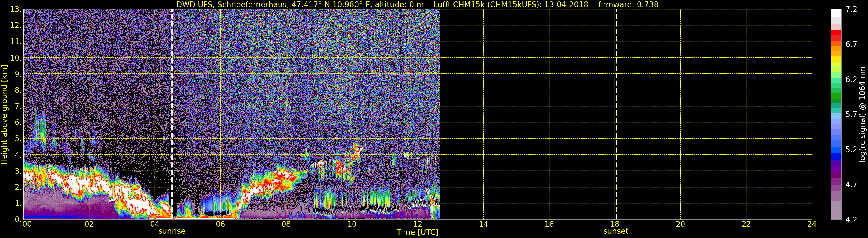Select the "DWD UFS, Schneefernerhaus" station name in title
This screenshot has height=238, width=868.
[x=232, y=5]
